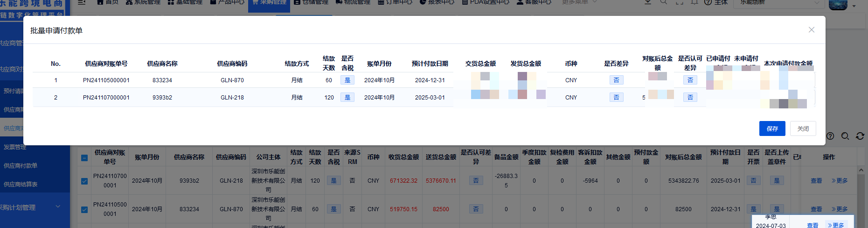This screenshot has width=868, height=228.
Task: Click the blue 保存 button
Action: (772, 128)
